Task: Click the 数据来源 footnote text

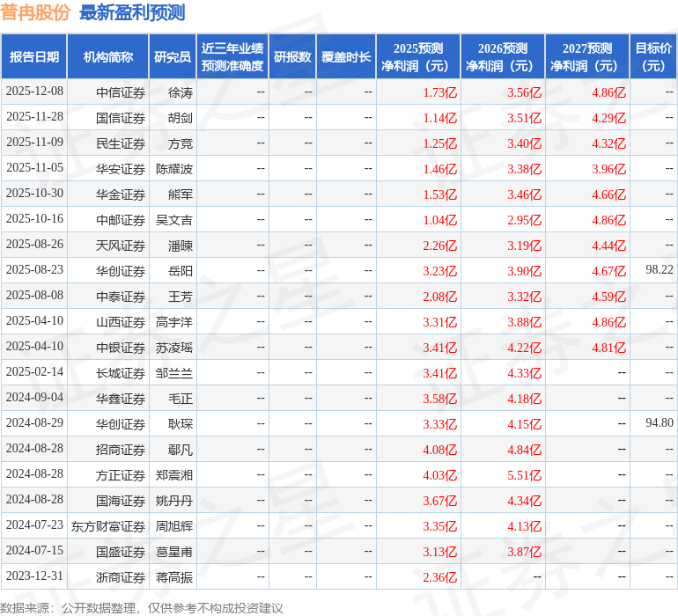Action: pos(142,608)
